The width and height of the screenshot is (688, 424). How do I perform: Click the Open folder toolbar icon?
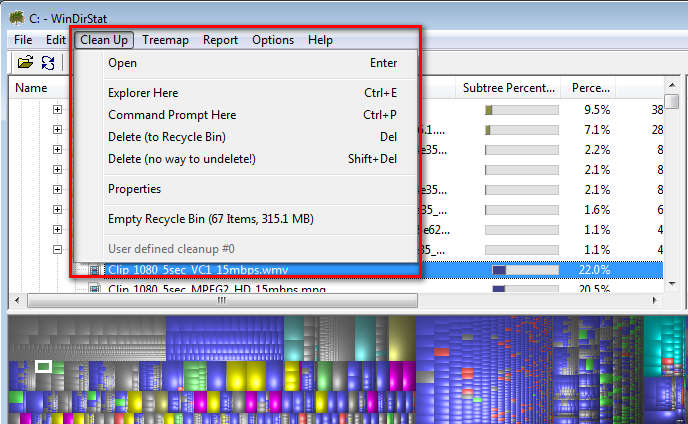tap(25, 62)
